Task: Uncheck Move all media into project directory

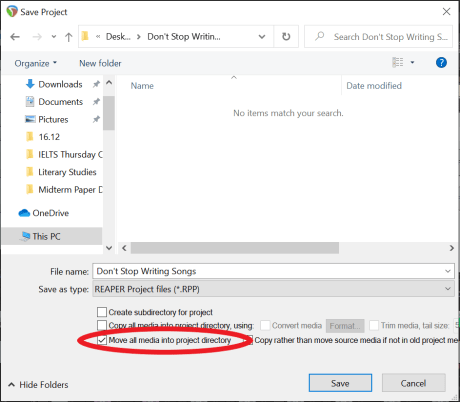Action: point(102,340)
